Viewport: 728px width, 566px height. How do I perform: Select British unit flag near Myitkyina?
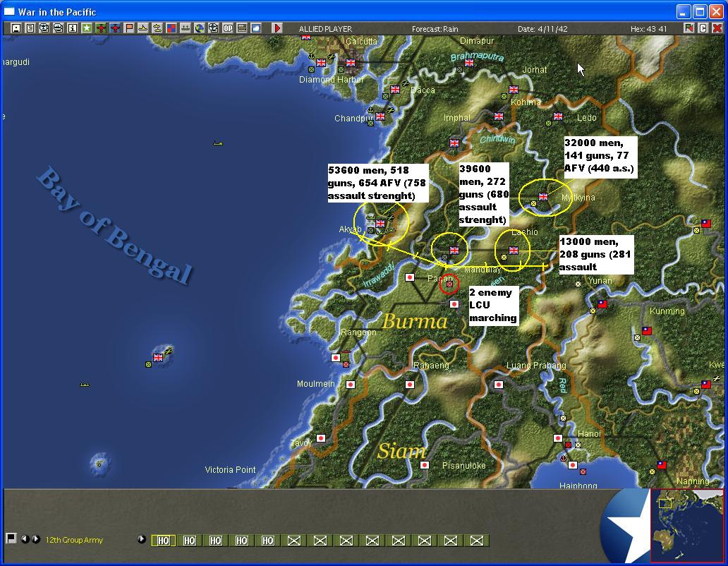pos(542,196)
